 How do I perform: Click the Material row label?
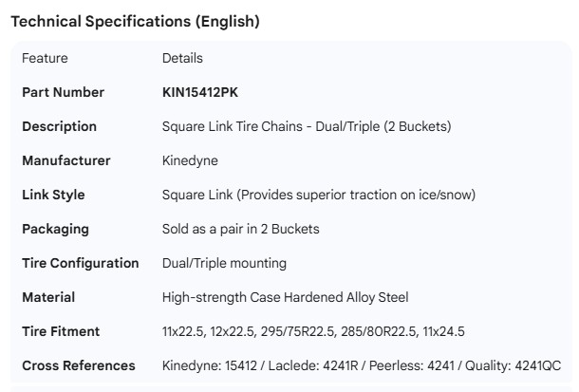point(48,297)
